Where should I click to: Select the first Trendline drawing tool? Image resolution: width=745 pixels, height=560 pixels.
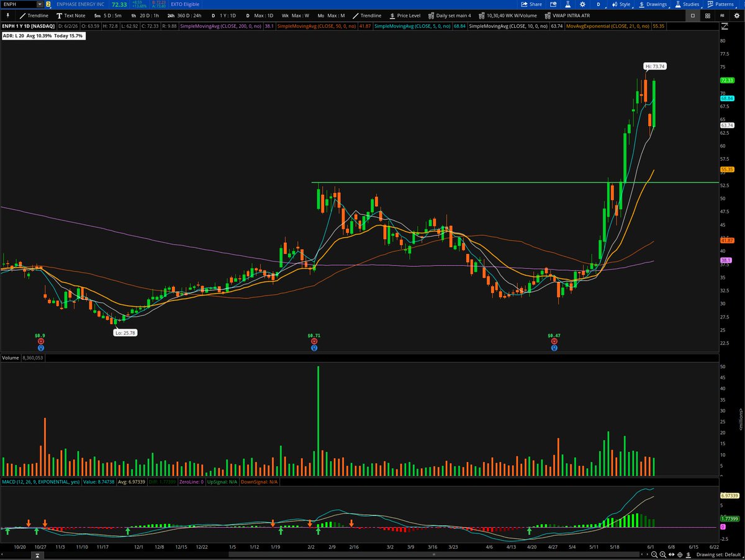[x=34, y=15]
